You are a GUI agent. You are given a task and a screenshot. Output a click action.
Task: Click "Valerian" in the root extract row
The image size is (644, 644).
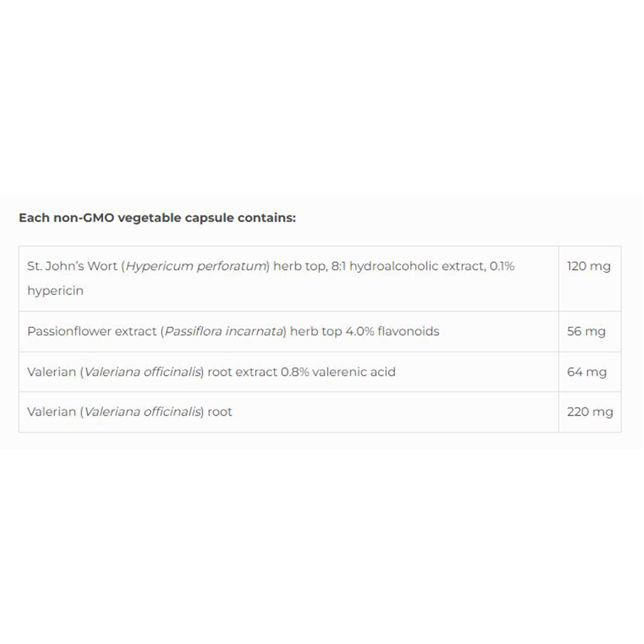(52, 372)
